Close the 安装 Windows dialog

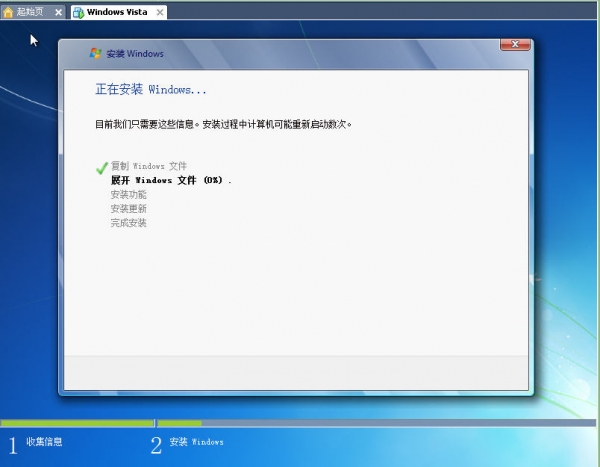[x=515, y=44]
